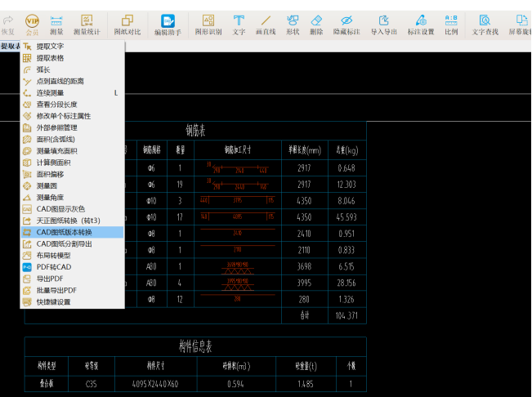
Task: Open the 形状 shapes tool
Action: [x=293, y=25]
